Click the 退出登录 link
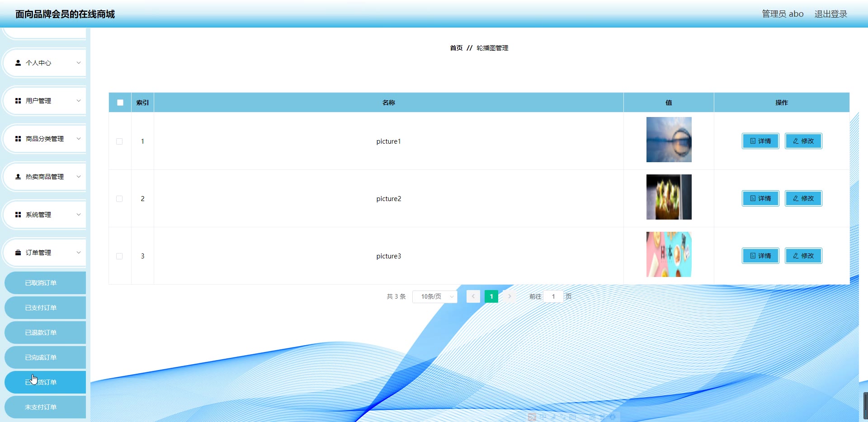The height and width of the screenshot is (422, 868). 831,14
